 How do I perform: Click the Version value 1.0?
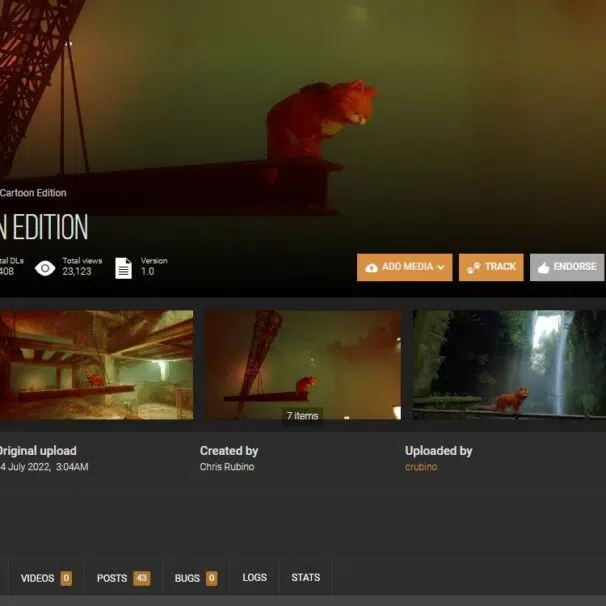(147, 271)
